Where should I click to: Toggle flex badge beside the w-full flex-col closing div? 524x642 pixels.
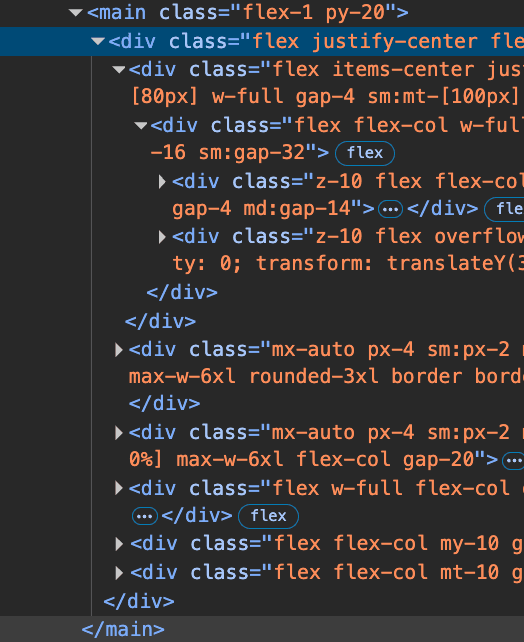[x=269, y=516]
